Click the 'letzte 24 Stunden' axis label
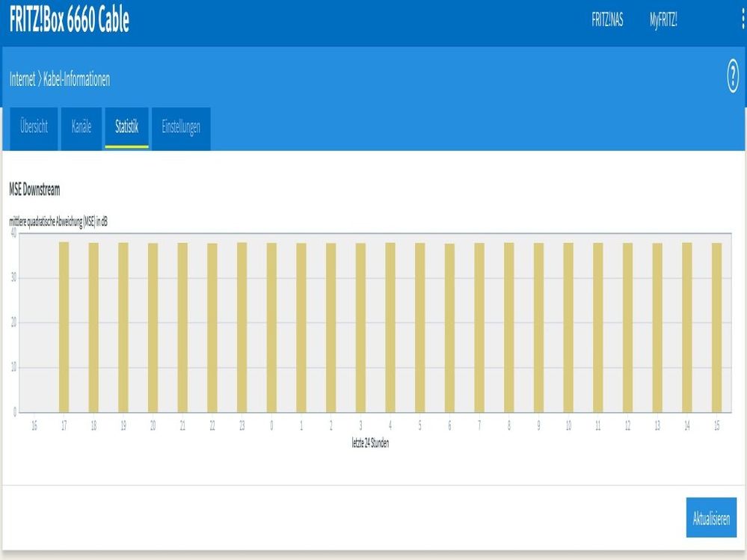The image size is (747, 560). tap(371, 443)
